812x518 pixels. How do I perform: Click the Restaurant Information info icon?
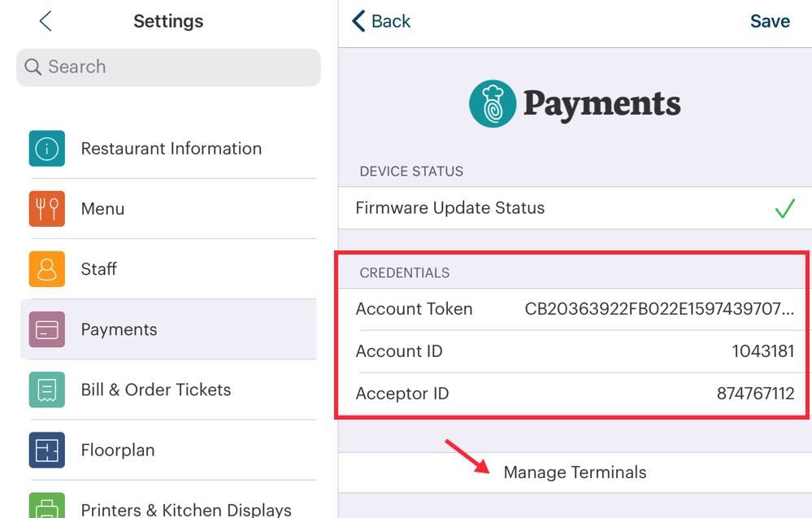click(47, 149)
